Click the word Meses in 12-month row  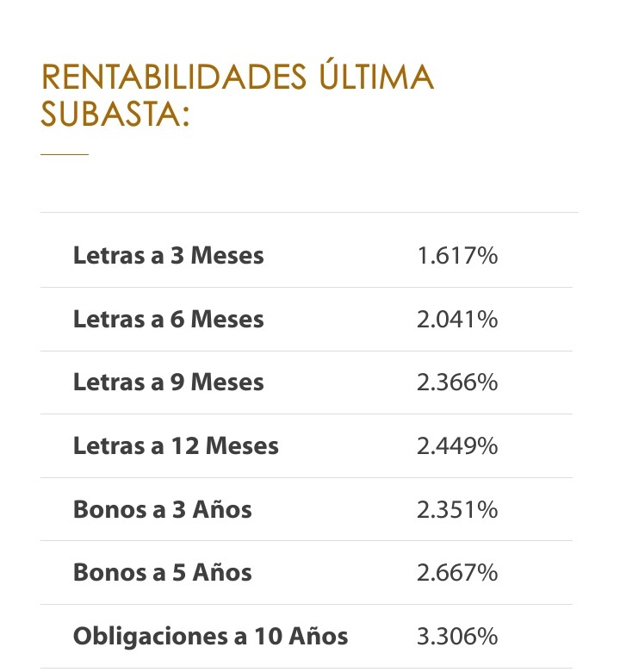242,445
